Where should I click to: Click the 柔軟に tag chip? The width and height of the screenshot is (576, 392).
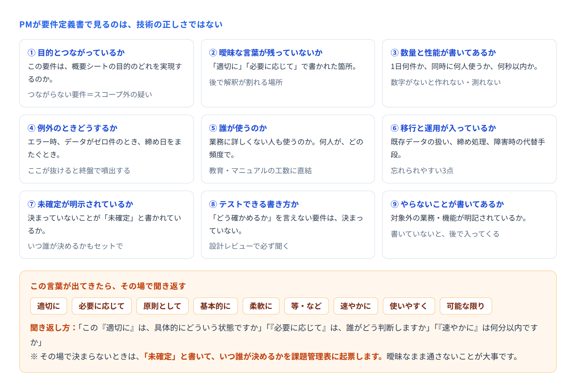pos(261,306)
